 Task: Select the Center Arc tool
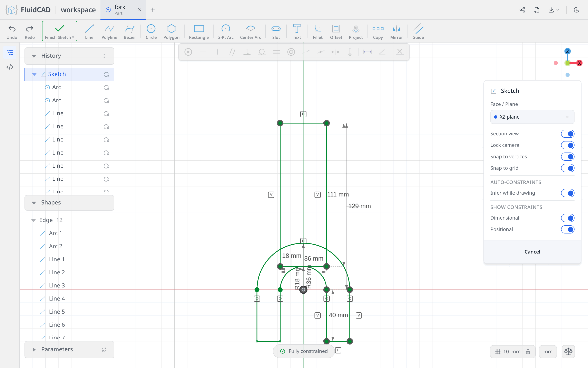tap(251, 32)
